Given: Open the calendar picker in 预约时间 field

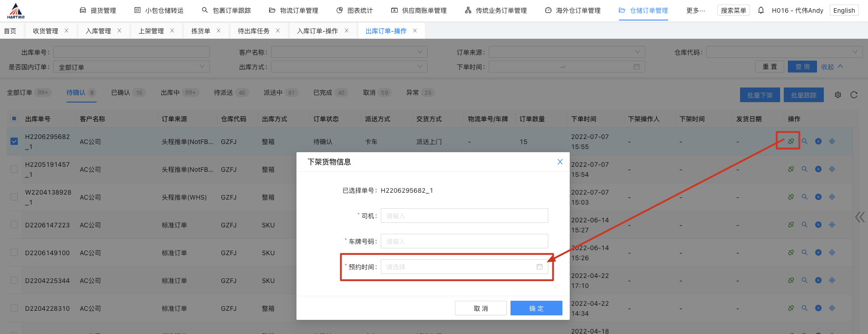Looking at the screenshot, I should tap(540, 267).
